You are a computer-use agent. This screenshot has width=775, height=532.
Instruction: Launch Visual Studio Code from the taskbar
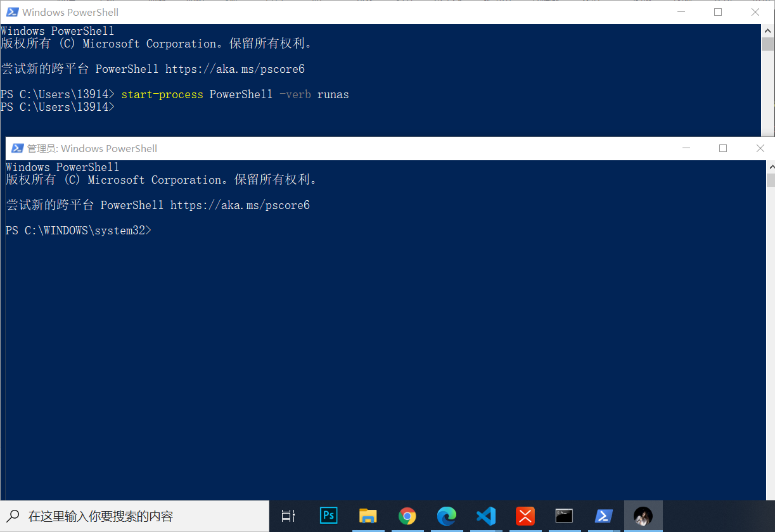(x=485, y=516)
